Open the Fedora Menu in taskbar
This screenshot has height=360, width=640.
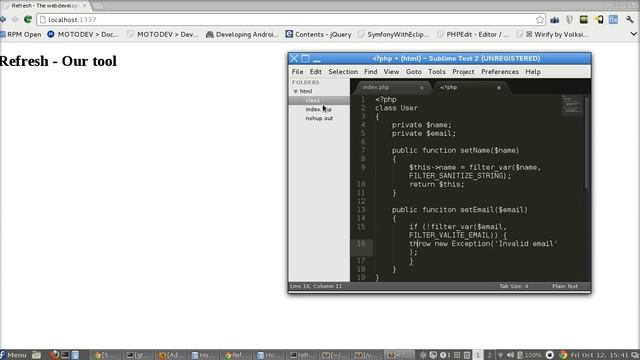13,355
